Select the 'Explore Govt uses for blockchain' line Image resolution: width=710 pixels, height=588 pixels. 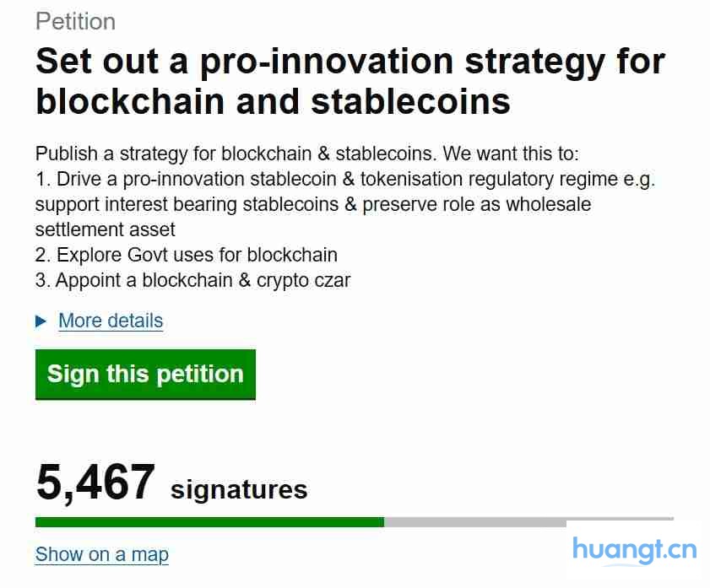coord(186,255)
